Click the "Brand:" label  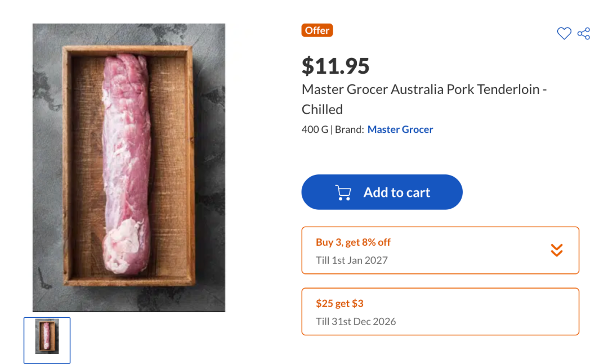pyautogui.click(x=349, y=129)
